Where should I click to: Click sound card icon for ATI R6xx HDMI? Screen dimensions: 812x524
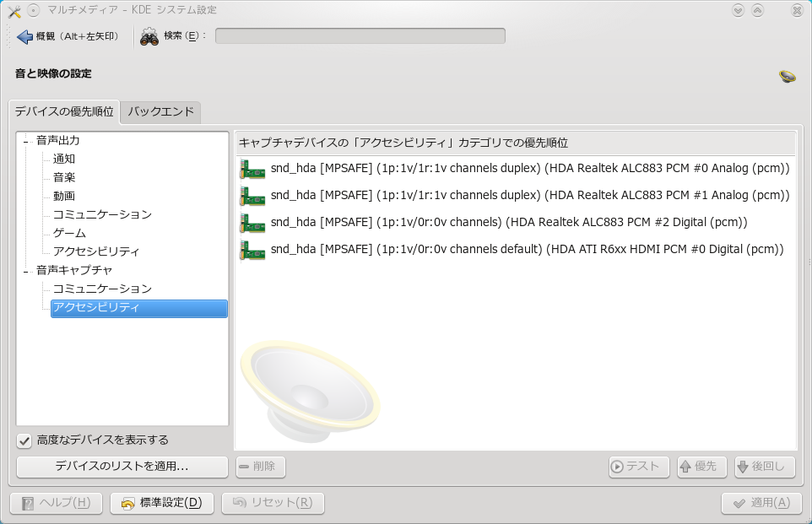pyautogui.click(x=252, y=250)
